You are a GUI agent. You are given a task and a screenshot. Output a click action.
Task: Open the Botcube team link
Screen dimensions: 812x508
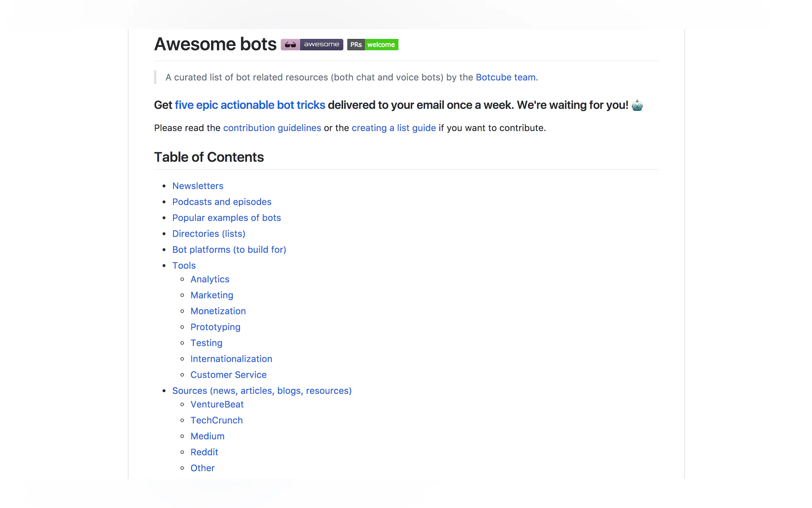(505, 77)
